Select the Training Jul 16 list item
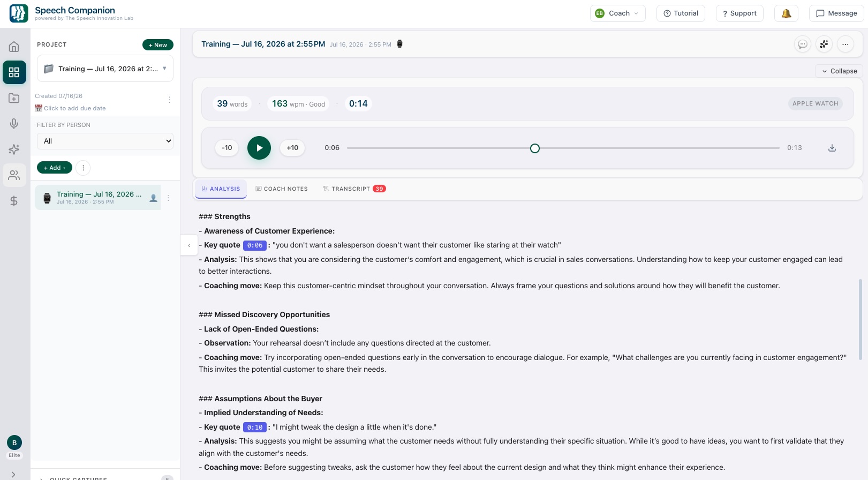The width and height of the screenshot is (868, 480). coord(98,198)
